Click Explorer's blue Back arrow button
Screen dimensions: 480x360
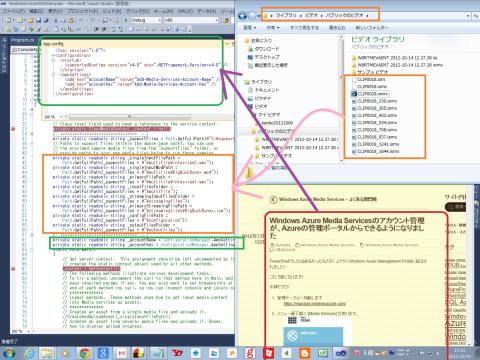[242, 16]
